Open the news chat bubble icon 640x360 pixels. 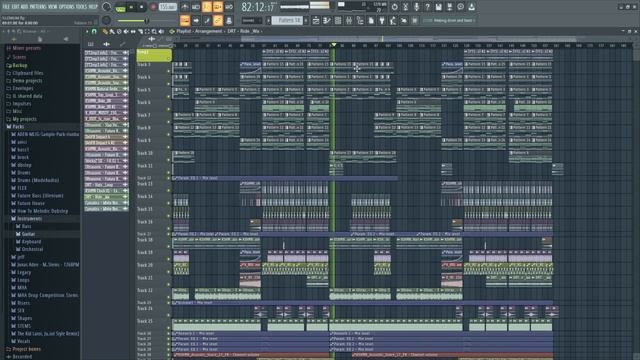click(x=461, y=7)
